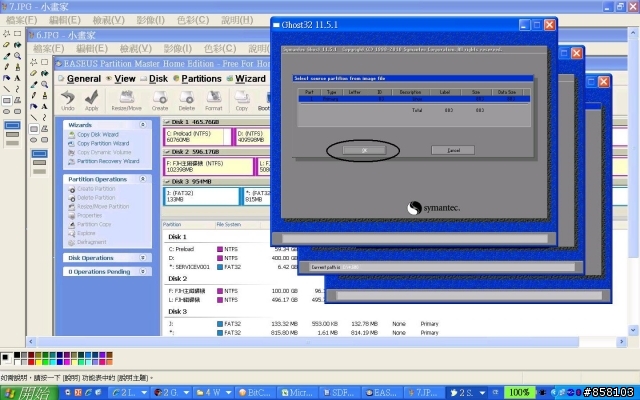Pick the Curve tool in 7.JPG toolbox
This screenshot has height=400, width=640.
point(18,89)
